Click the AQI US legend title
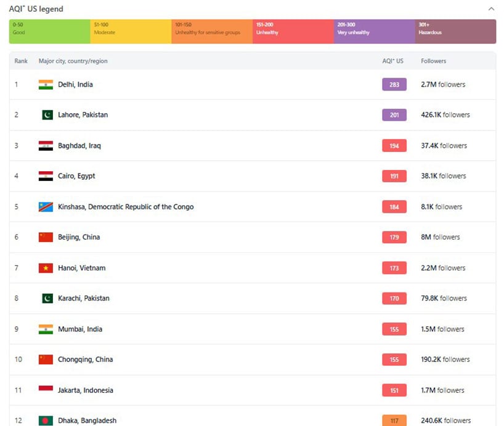This screenshot has height=426, width=504. 36,9
